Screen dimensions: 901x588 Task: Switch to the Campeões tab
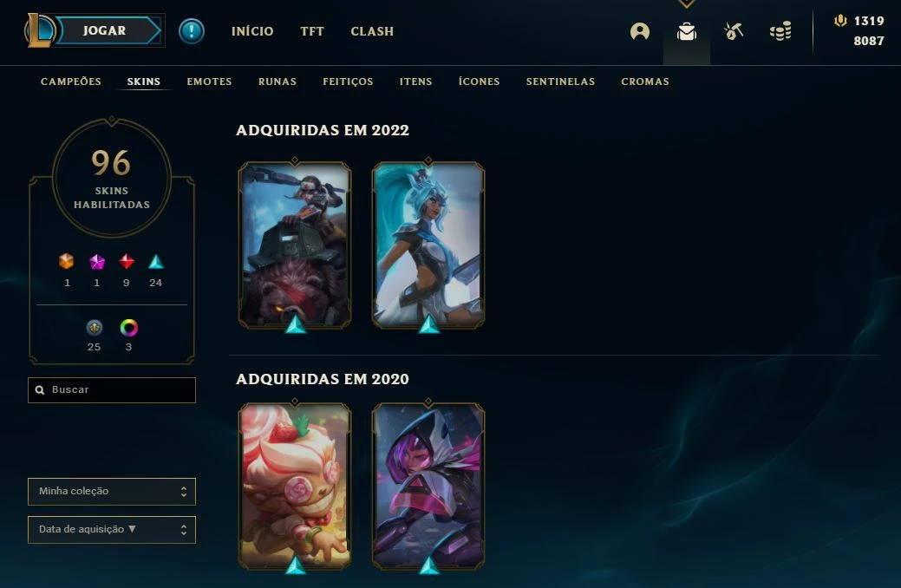pyautogui.click(x=71, y=82)
